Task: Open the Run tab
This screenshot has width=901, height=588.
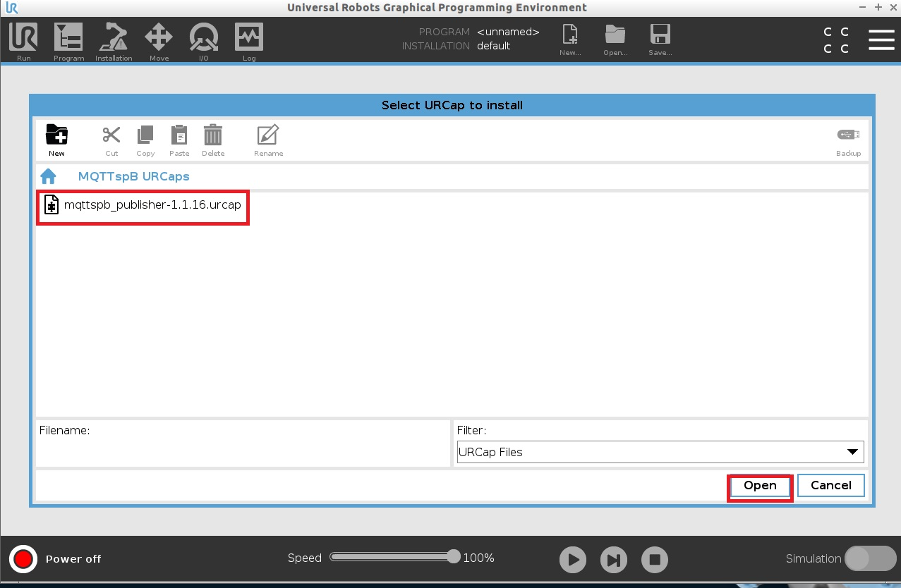Action: tap(23, 42)
